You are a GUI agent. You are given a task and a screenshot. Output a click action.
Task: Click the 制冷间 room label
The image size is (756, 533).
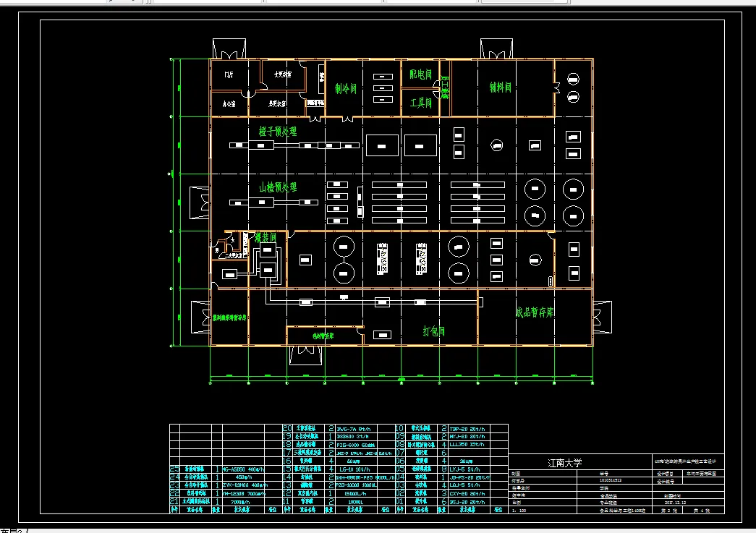tap(346, 89)
